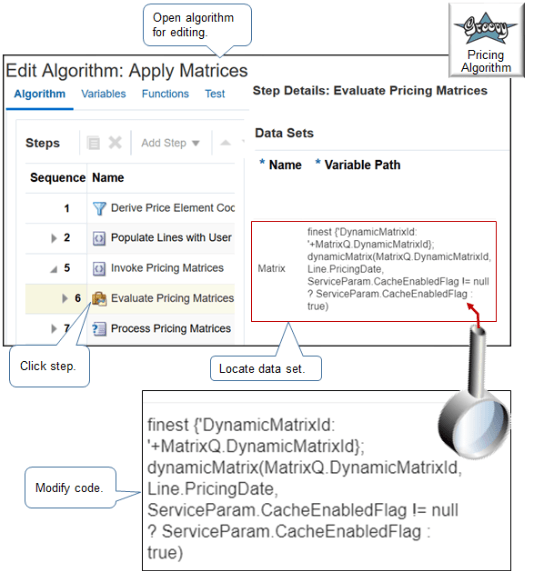The width and height of the screenshot is (554, 572).
Task: Select the Invoke Pricing Matrices step
Action: click(x=130, y=268)
